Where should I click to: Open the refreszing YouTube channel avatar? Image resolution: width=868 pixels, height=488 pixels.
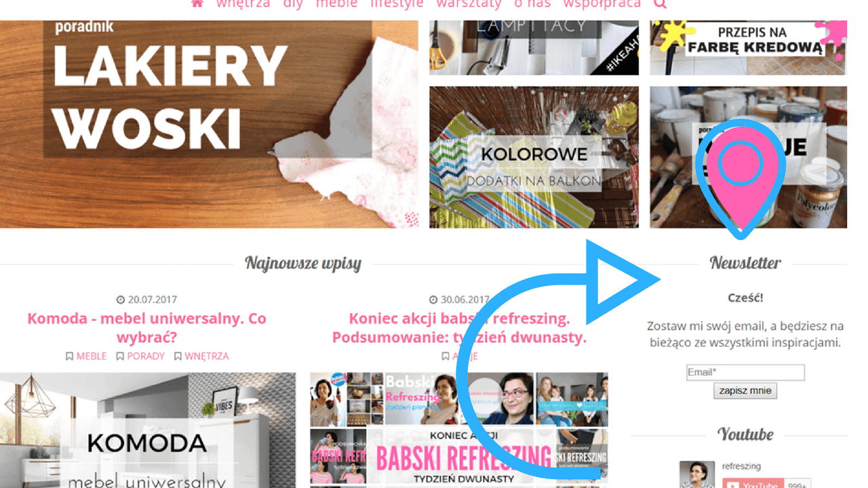pos(698,474)
